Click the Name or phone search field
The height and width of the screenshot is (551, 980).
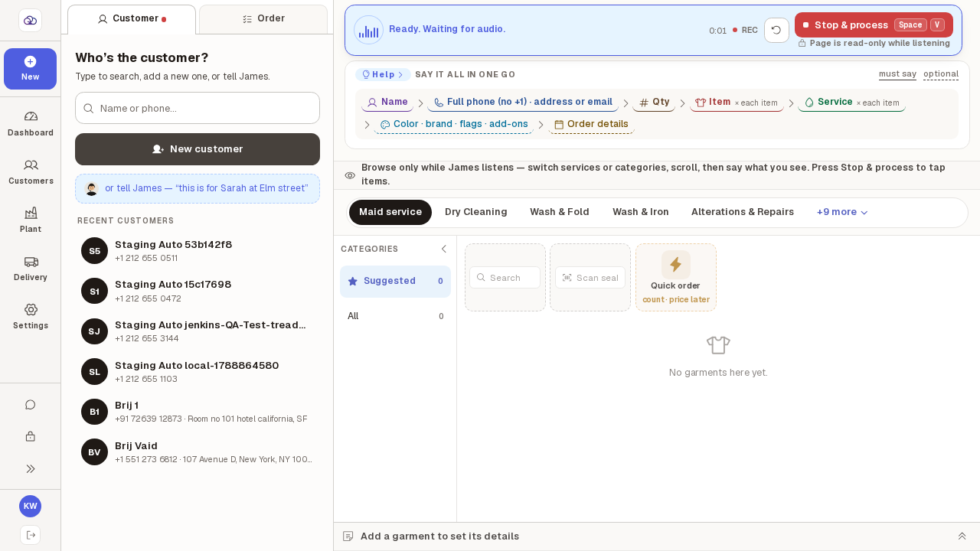tap(198, 108)
